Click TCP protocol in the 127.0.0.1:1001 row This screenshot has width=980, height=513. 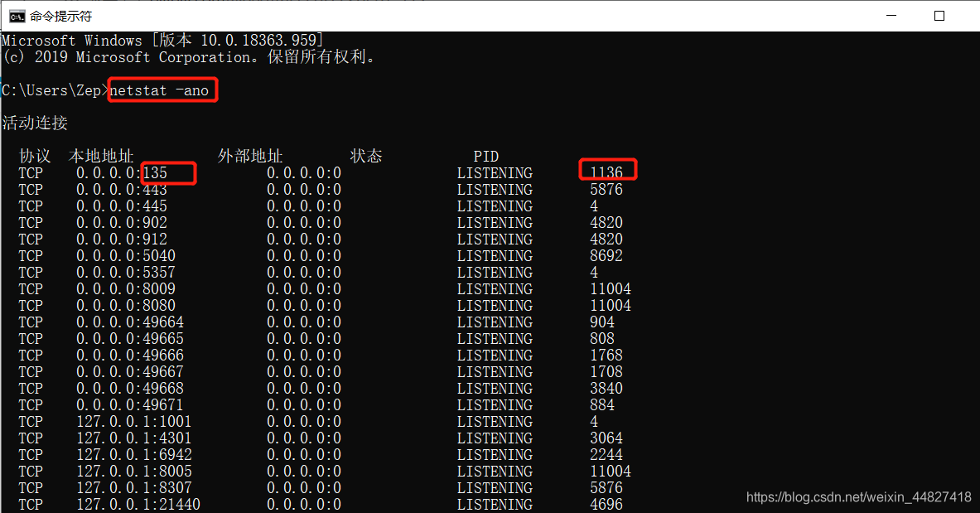pyautogui.click(x=31, y=422)
